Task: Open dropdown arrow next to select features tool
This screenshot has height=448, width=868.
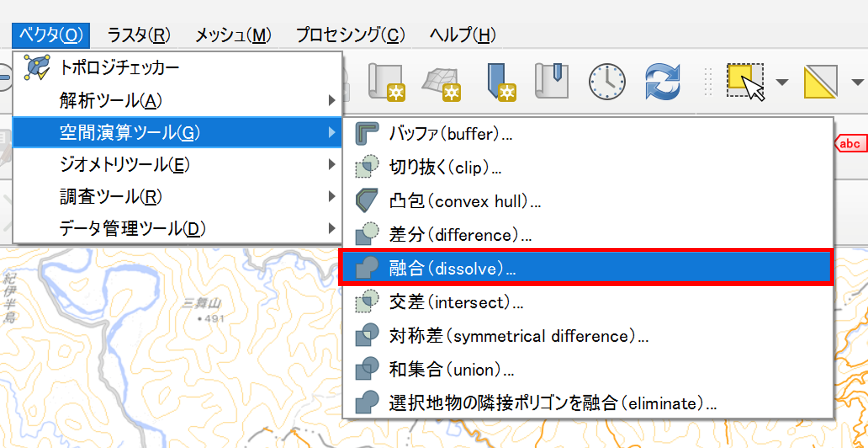Action: click(782, 82)
